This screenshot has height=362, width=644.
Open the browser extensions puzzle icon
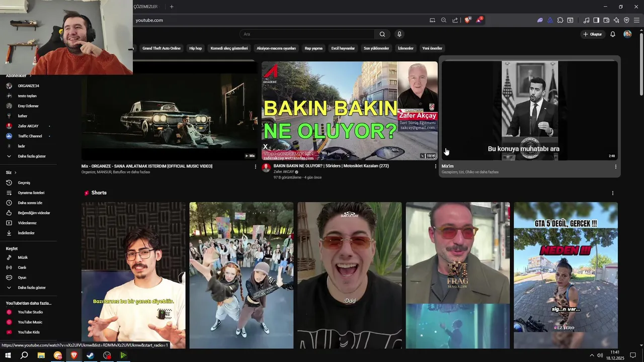[x=560, y=20]
